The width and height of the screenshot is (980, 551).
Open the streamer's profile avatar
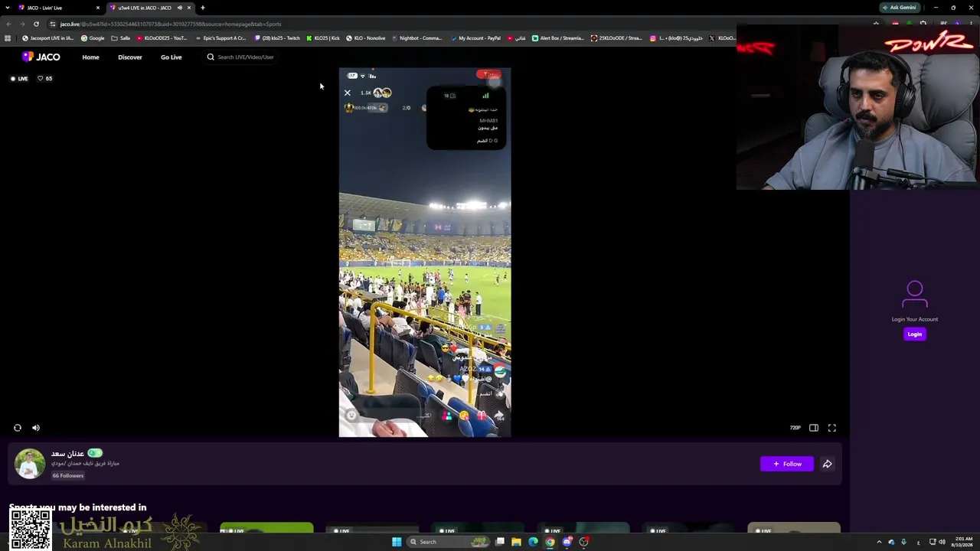pyautogui.click(x=30, y=464)
